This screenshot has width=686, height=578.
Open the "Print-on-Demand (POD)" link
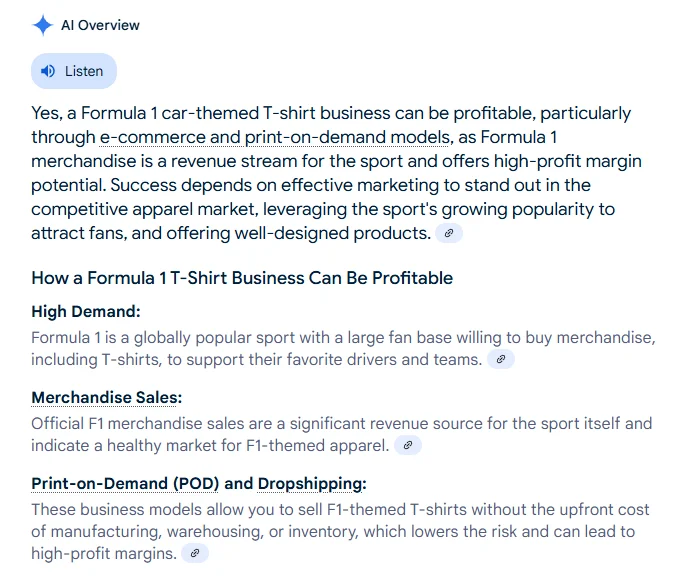[x=125, y=484]
